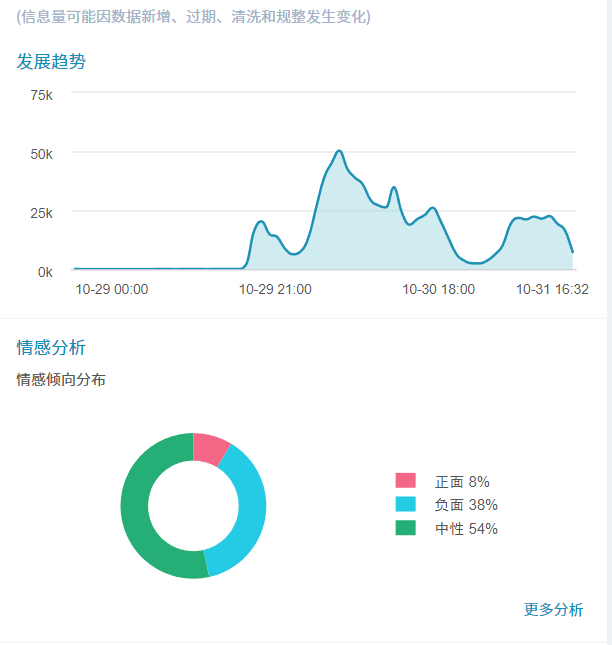
Task: Click the 10-30 18:00 axis label
Action: pos(438,289)
